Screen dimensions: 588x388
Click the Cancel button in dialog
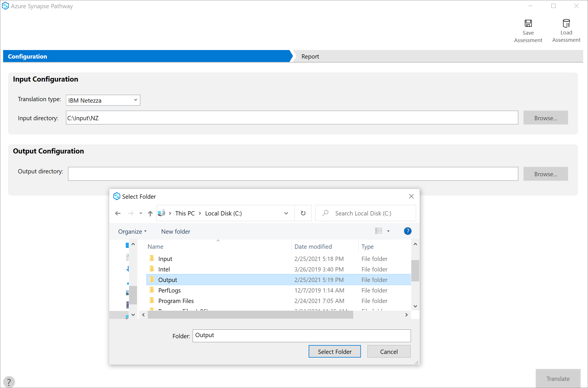point(388,352)
